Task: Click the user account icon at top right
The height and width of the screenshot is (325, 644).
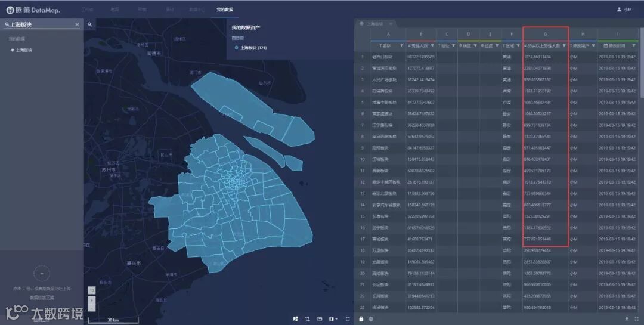Action: [x=619, y=10]
